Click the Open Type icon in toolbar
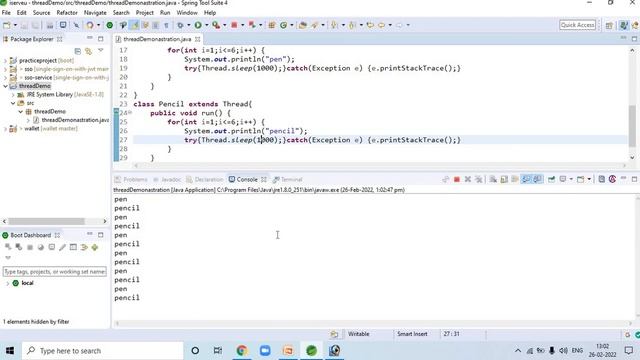 [303, 25]
